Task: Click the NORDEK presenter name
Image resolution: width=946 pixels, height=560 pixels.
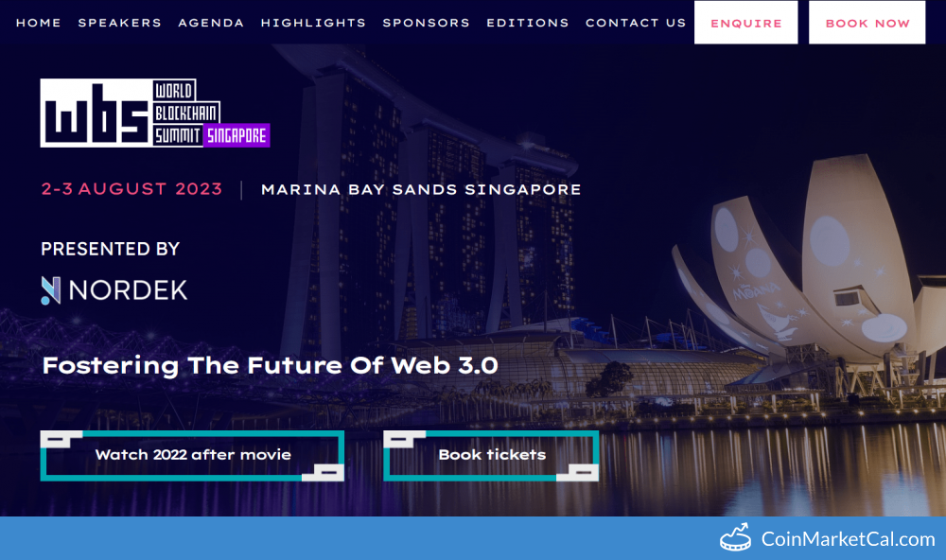Action: [128, 290]
